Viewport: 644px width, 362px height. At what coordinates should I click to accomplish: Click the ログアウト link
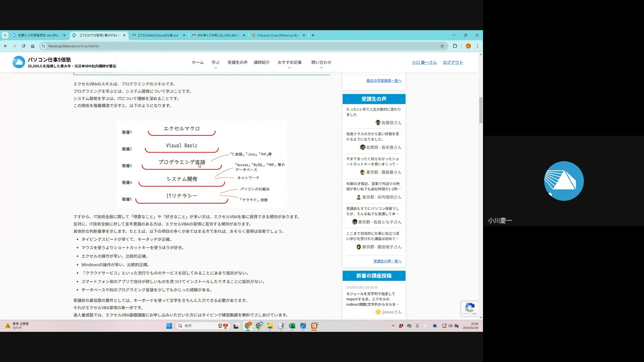pyautogui.click(x=453, y=62)
